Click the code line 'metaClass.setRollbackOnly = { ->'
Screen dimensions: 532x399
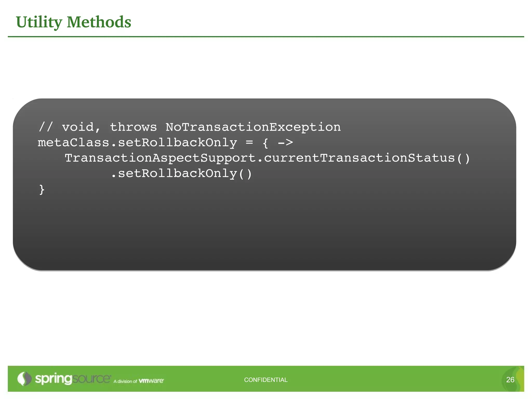click(x=165, y=143)
